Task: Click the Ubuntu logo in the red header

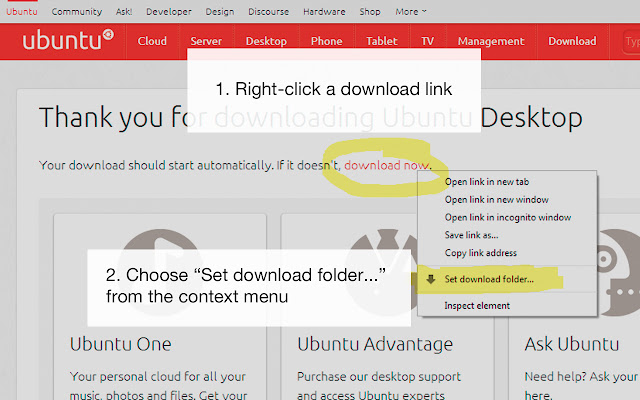Action: pyautogui.click(x=68, y=40)
